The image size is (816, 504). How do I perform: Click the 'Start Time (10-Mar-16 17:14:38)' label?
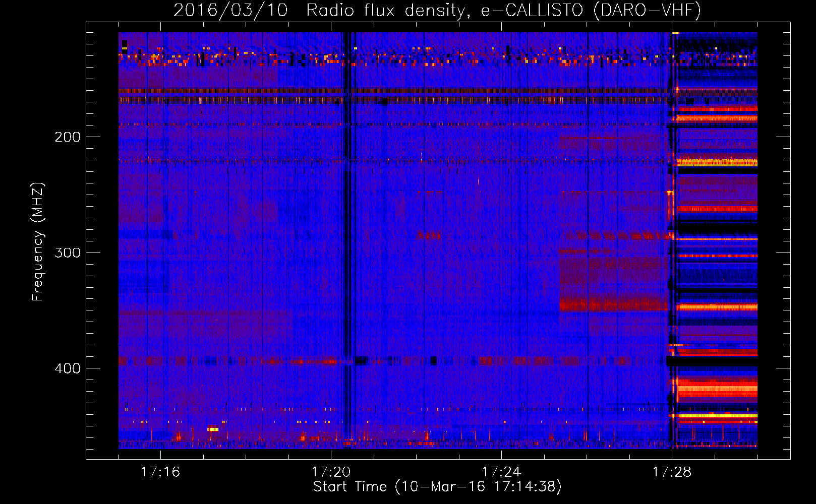point(437,487)
